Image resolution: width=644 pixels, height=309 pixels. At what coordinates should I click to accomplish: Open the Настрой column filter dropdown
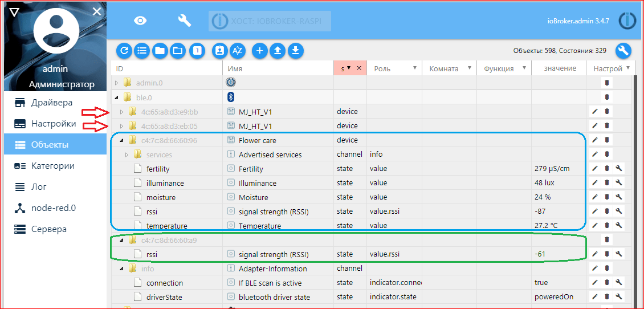click(628, 68)
